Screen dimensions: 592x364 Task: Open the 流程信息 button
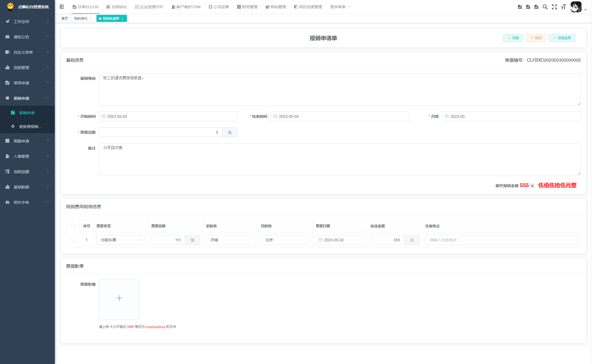562,38
